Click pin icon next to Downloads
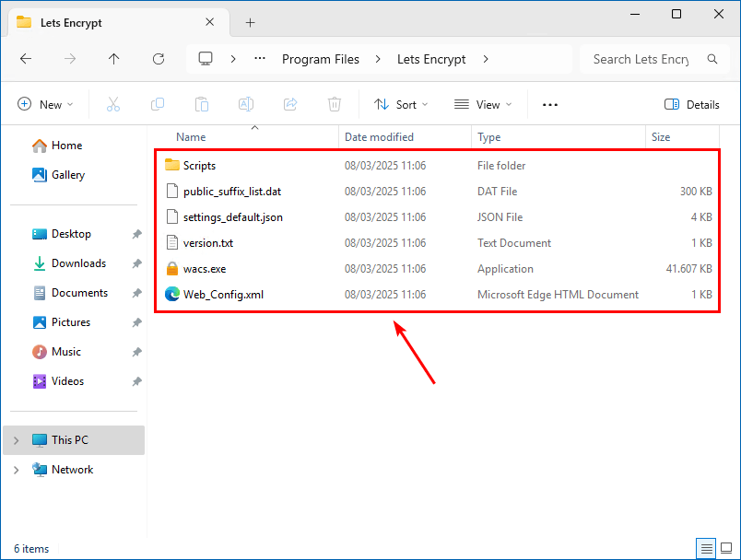Image resolution: width=741 pixels, height=560 pixels. (136, 263)
